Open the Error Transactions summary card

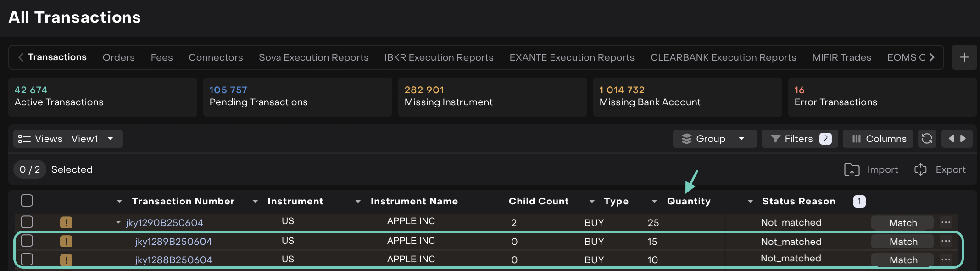click(x=881, y=96)
